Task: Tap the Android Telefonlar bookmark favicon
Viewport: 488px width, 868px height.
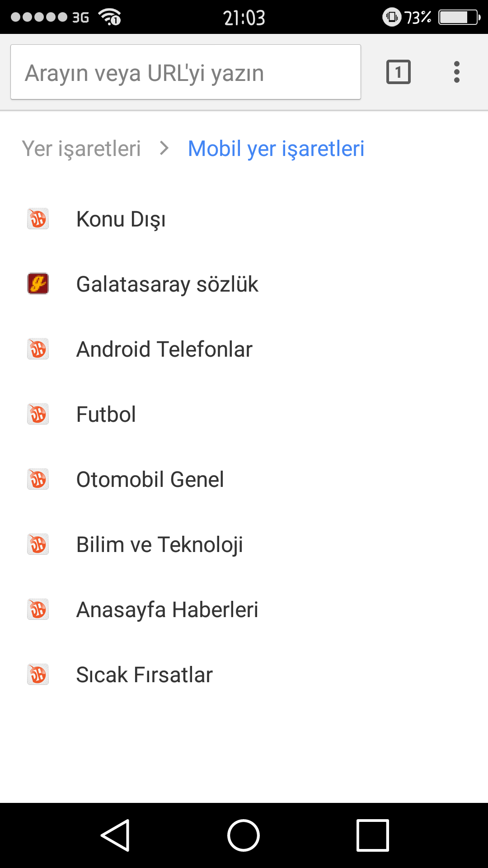Action: 38,349
